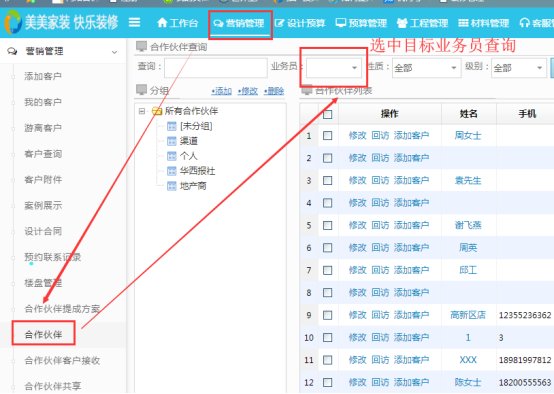Open partner name 邱工
This screenshot has width=554, height=394.
pos(468,270)
